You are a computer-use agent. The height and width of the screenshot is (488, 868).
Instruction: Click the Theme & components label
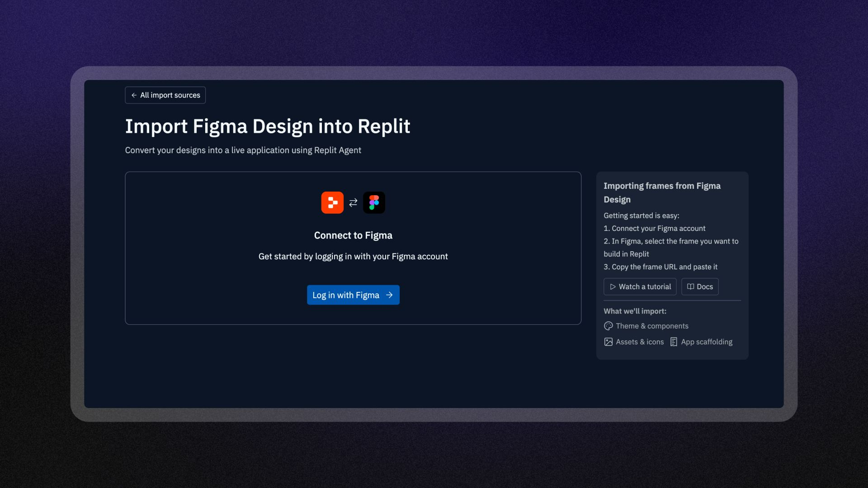pyautogui.click(x=652, y=326)
